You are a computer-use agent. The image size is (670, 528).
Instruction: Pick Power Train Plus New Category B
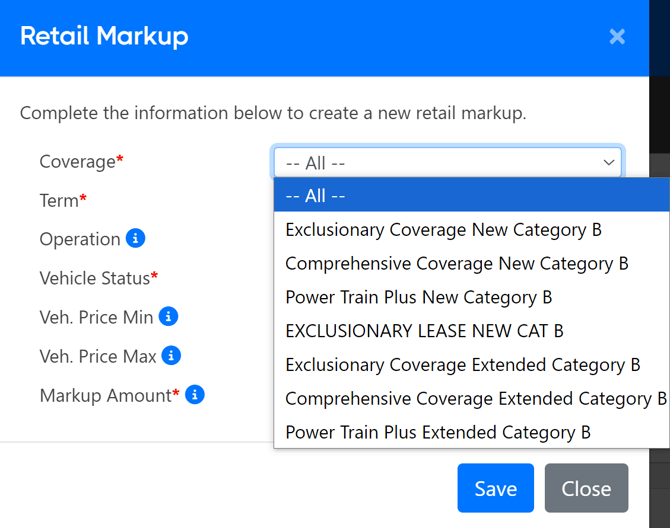(418, 297)
